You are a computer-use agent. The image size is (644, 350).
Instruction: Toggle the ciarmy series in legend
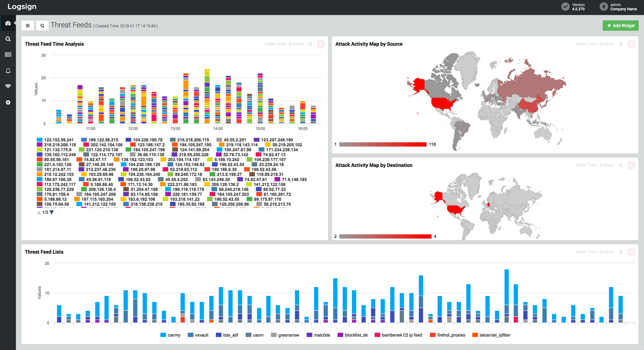click(170, 335)
